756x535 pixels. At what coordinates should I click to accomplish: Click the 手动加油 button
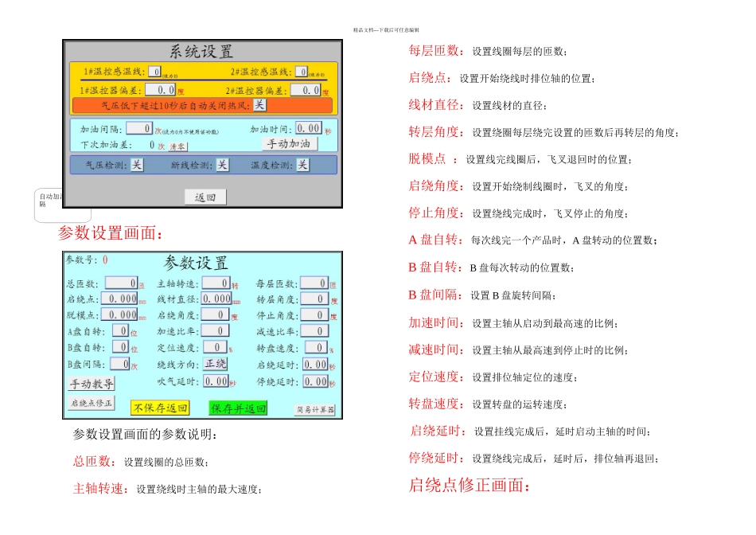pyautogui.click(x=290, y=144)
